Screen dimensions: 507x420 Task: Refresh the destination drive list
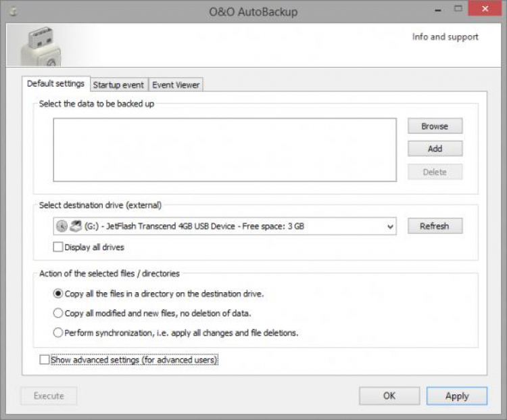[435, 226]
